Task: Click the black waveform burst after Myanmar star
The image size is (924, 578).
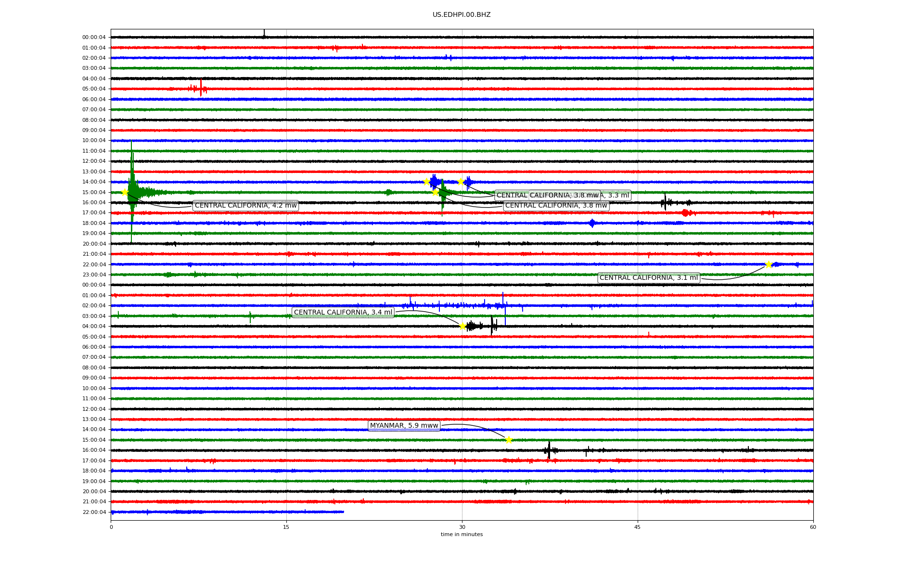Action: [549, 450]
